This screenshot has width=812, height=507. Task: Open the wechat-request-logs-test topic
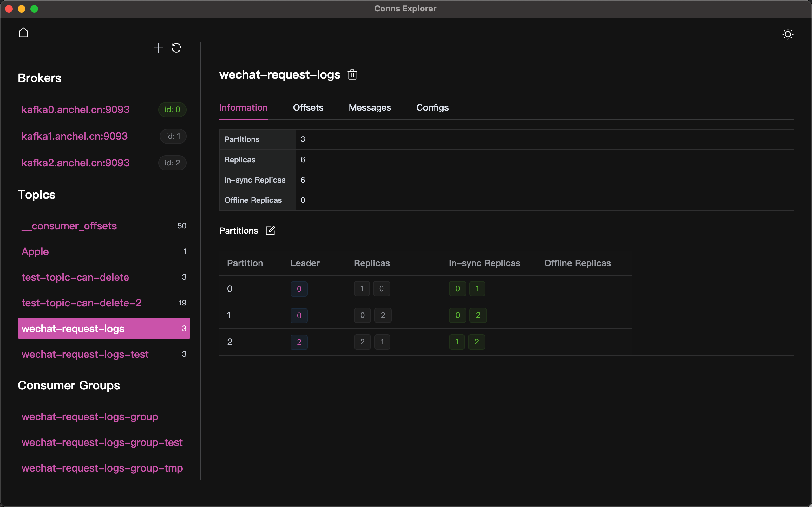[85, 354]
